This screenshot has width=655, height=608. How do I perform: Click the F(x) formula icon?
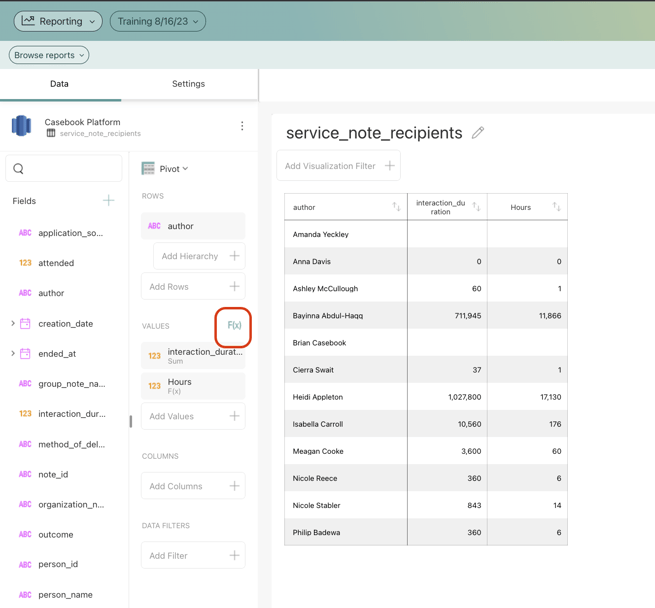click(234, 325)
